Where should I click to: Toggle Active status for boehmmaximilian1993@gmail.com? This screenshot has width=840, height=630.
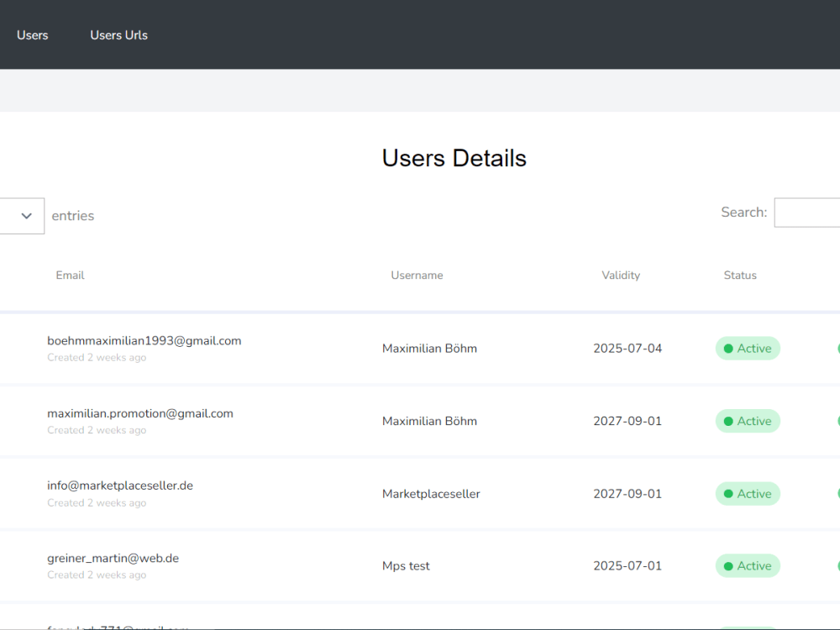pyautogui.click(x=748, y=348)
